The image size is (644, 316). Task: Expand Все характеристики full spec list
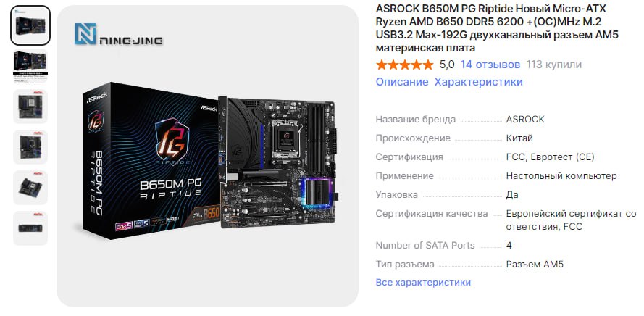pos(423,283)
